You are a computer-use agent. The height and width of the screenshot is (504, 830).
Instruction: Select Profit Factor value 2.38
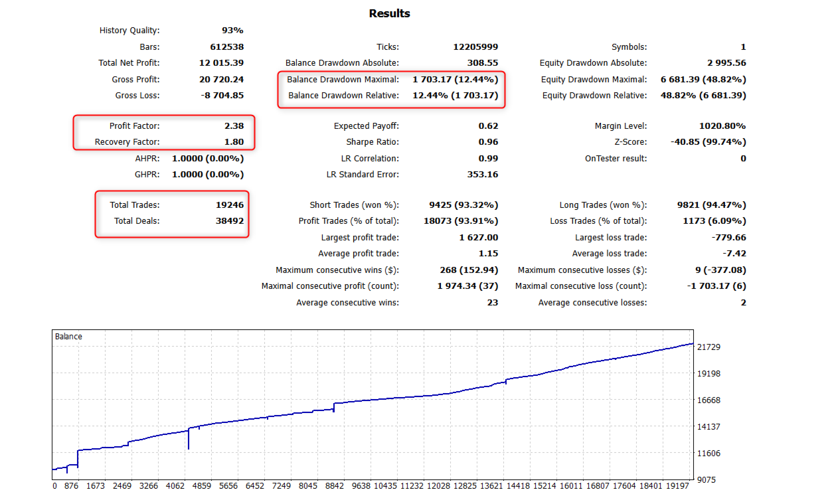pos(234,126)
